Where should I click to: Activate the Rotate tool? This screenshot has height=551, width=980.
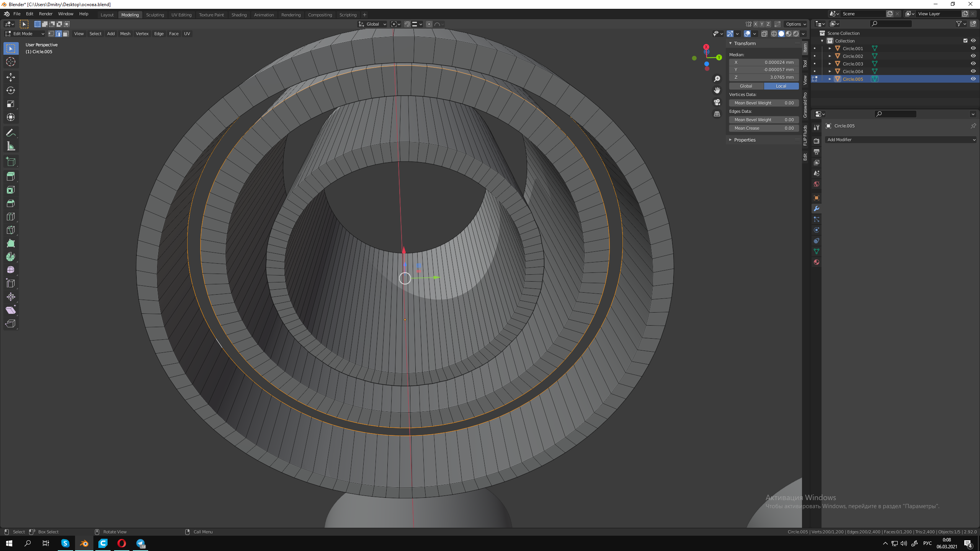click(x=11, y=91)
